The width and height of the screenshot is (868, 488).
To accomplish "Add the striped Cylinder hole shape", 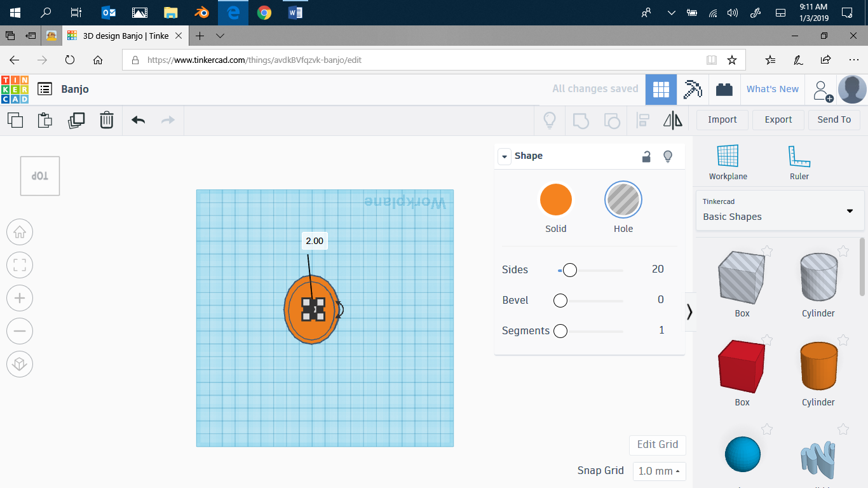I will click(x=818, y=277).
